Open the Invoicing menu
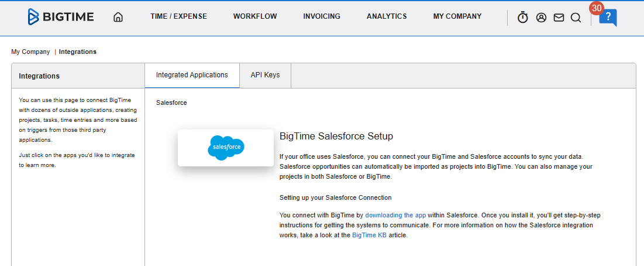644x266 pixels. 322,16
